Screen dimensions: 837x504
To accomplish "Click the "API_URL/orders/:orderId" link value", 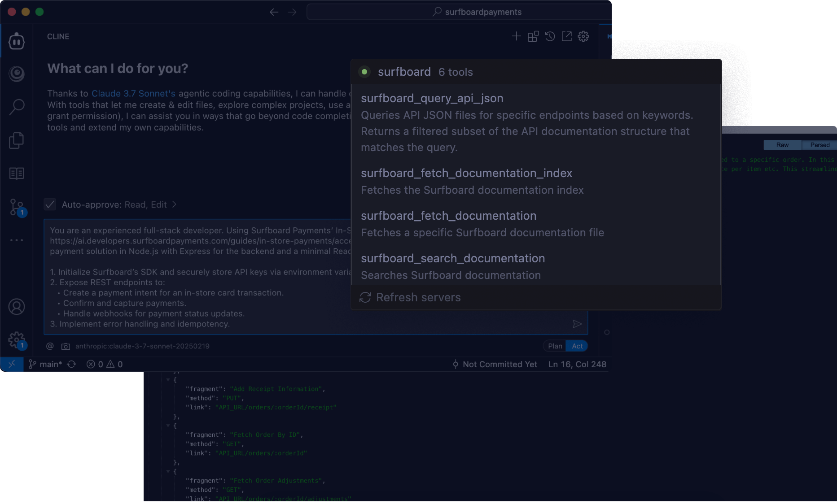I will (x=261, y=453).
